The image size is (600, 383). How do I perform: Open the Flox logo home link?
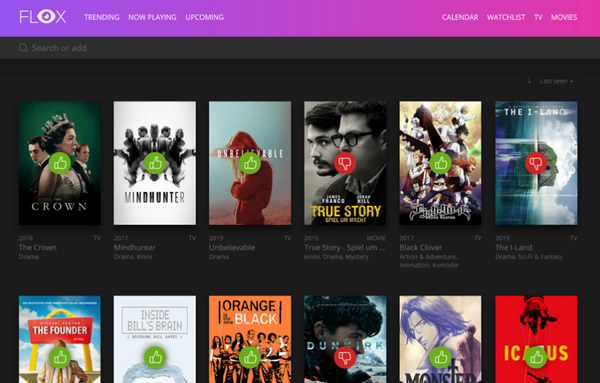(x=43, y=17)
